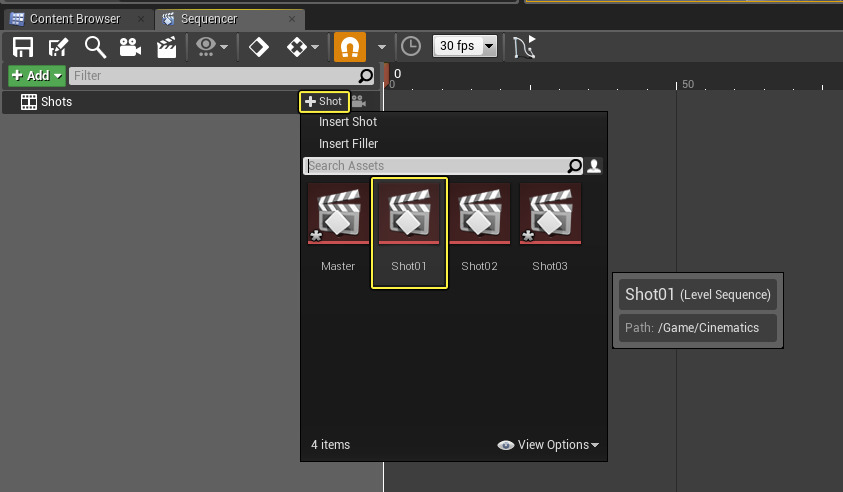Open the eye view options icon
843x492 pixels.
[x=205, y=47]
